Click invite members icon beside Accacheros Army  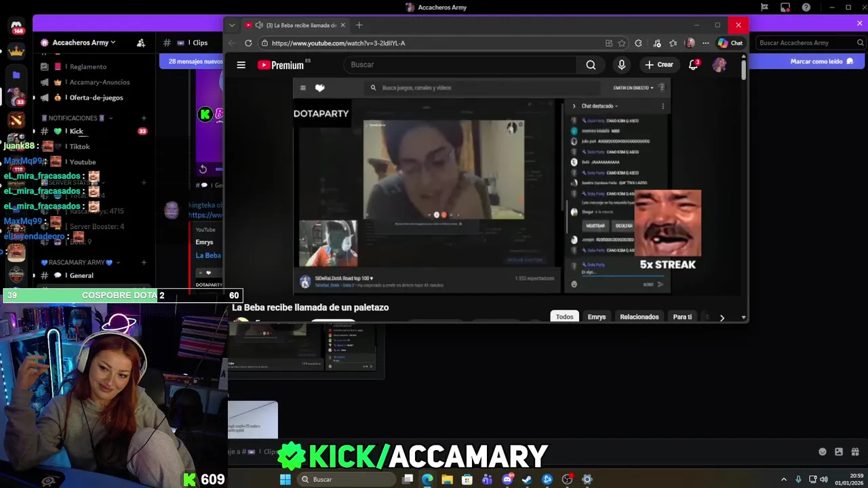click(141, 43)
